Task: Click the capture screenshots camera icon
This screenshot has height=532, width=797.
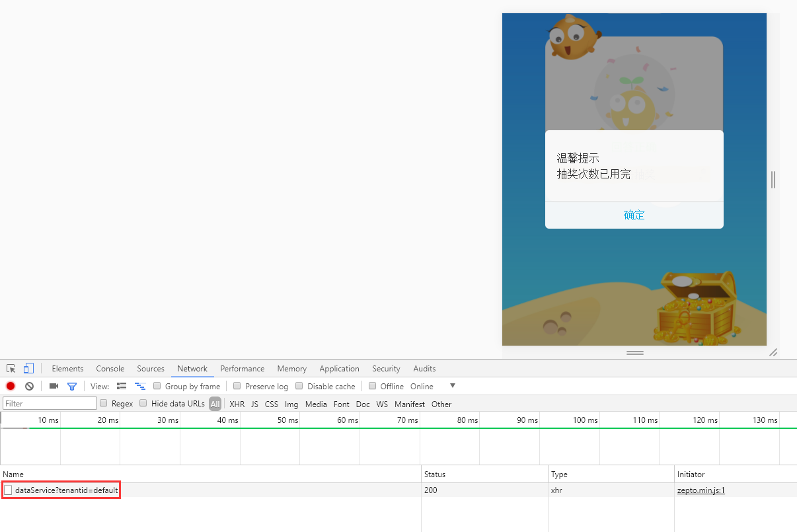Action: (54, 387)
